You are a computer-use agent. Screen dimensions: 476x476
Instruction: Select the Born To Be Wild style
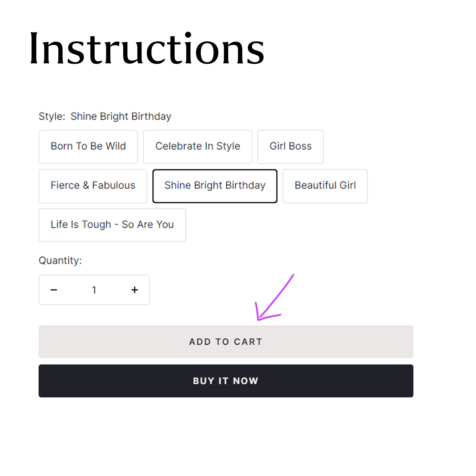pyautogui.click(x=88, y=146)
